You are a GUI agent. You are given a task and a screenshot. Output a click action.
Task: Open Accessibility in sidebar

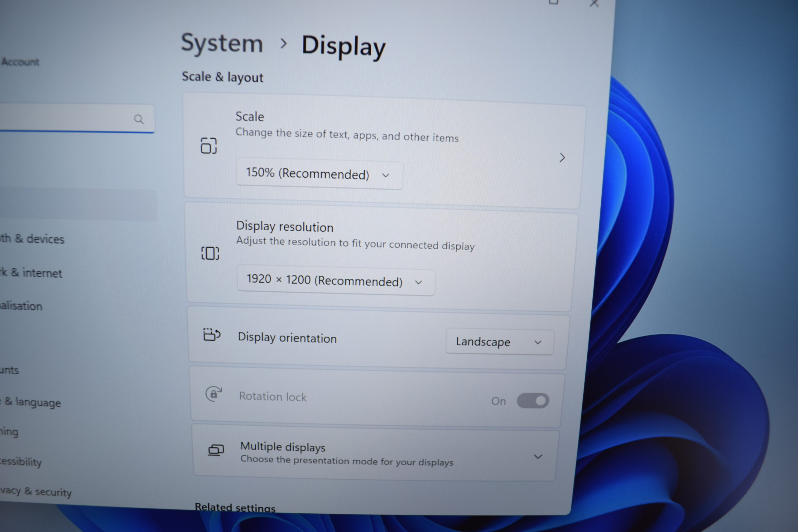[x=21, y=462]
